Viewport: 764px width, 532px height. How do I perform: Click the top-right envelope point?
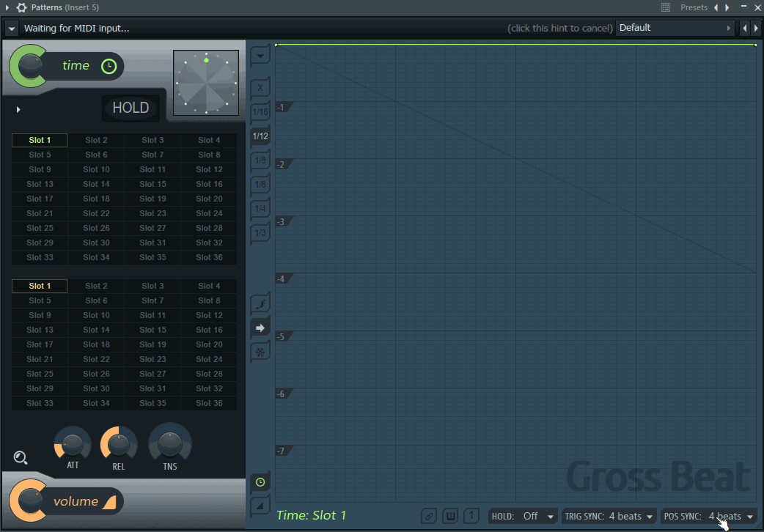(x=755, y=45)
